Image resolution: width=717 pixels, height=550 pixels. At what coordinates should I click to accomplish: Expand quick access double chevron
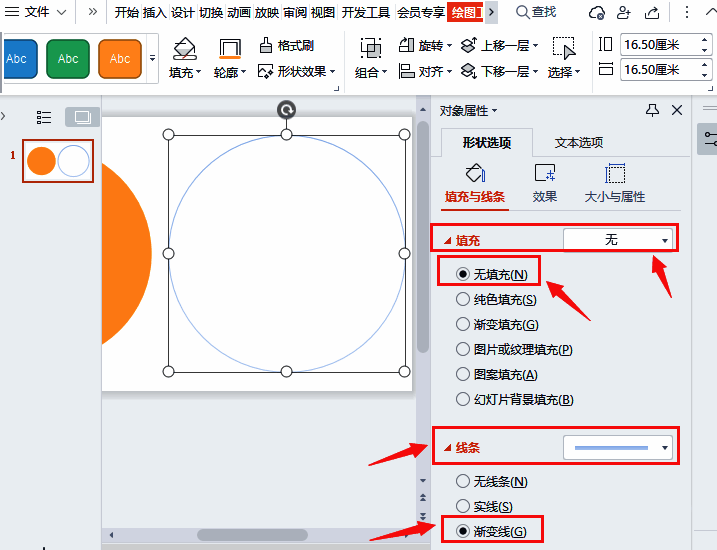point(93,11)
